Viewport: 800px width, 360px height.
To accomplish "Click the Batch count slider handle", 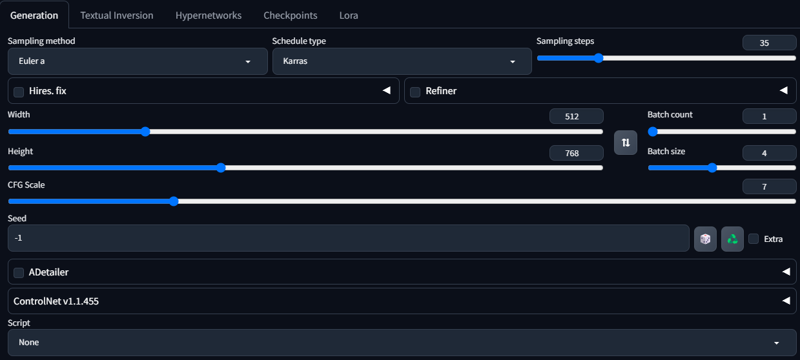I will [x=653, y=132].
